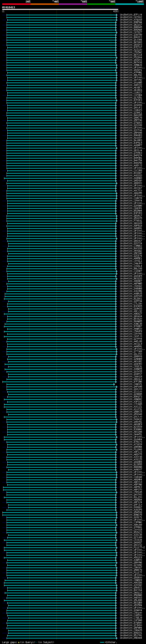Select the label UniRef100_B7E707
Image resolution: width=146 pixels, height=644 pixels.
pyautogui.click(x=131, y=47)
